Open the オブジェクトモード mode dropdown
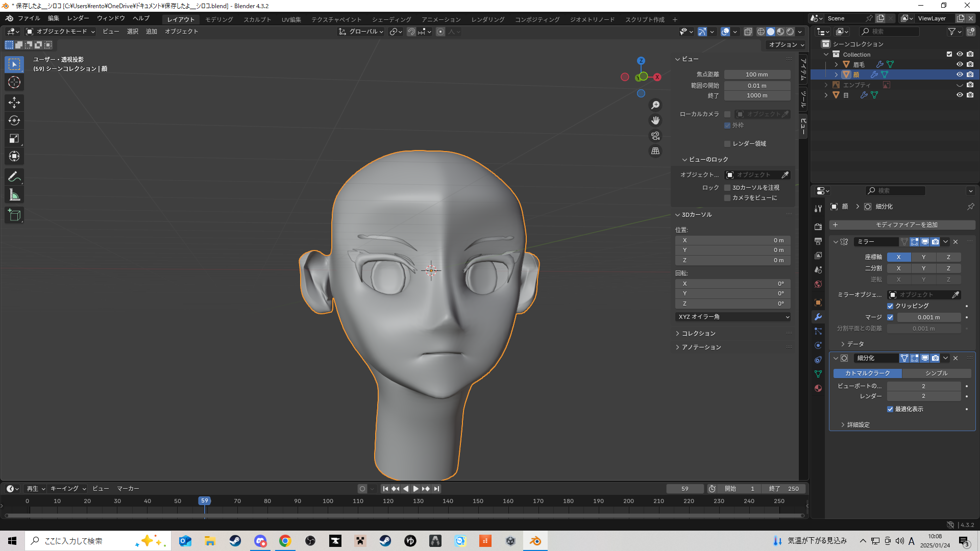Screen dimensions: 980x551 [x=61, y=32]
